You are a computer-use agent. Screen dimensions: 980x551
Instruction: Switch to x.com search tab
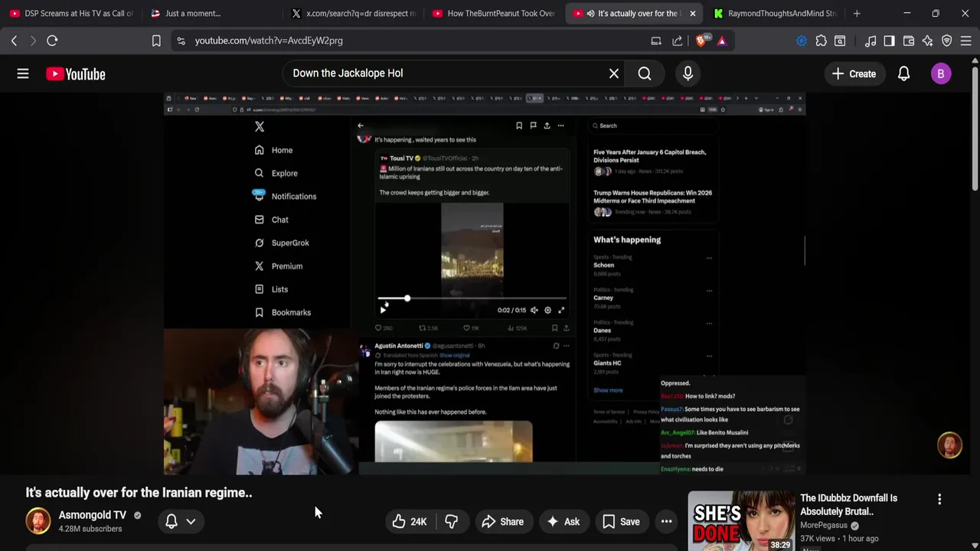tap(353, 13)
